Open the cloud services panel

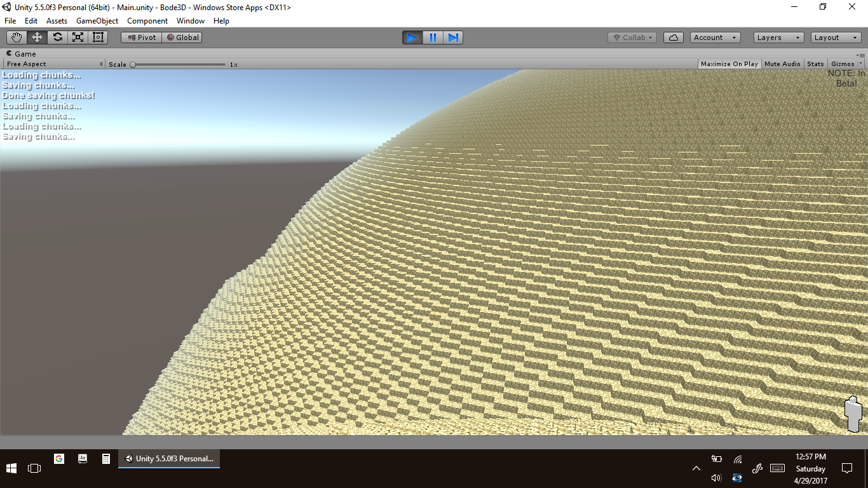(x=673, y=37)
